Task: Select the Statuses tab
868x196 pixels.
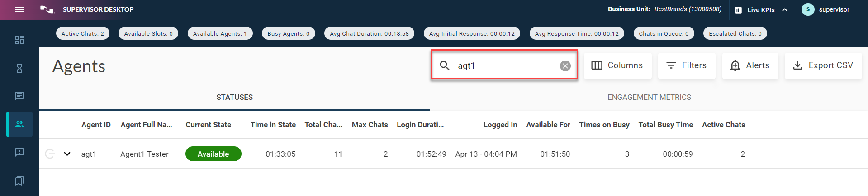Action: (x=234, y=98)
